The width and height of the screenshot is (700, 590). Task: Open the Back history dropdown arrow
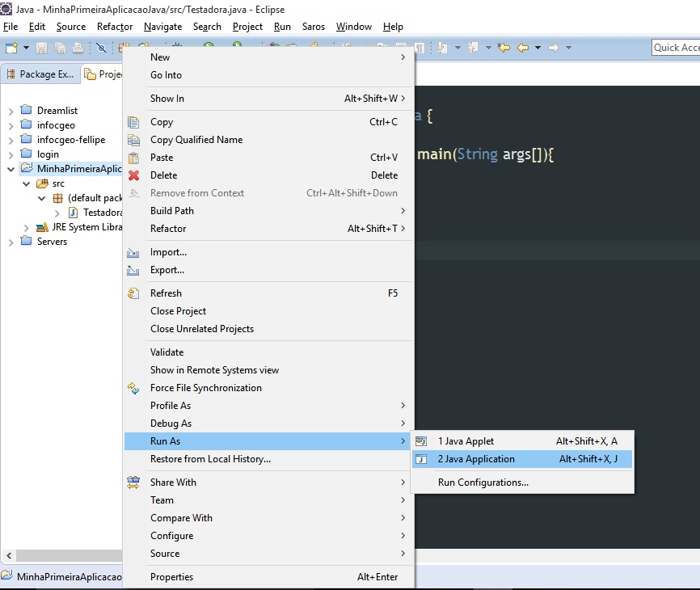(x=538, y=48)
